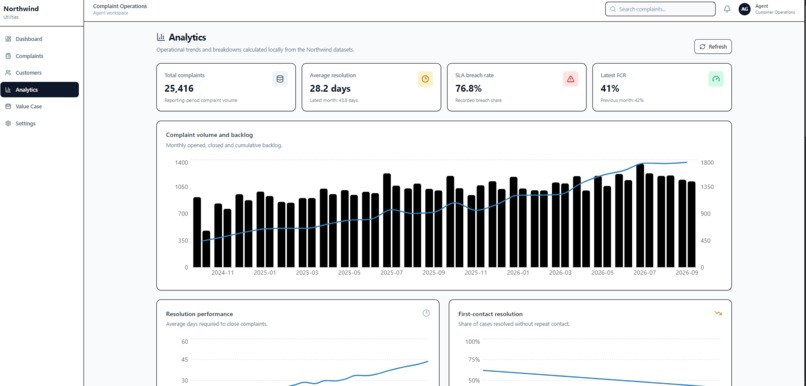This screenshot has height=386, width=806.
Task: Click the 2025-07 axis label
Action: point(391,273)
